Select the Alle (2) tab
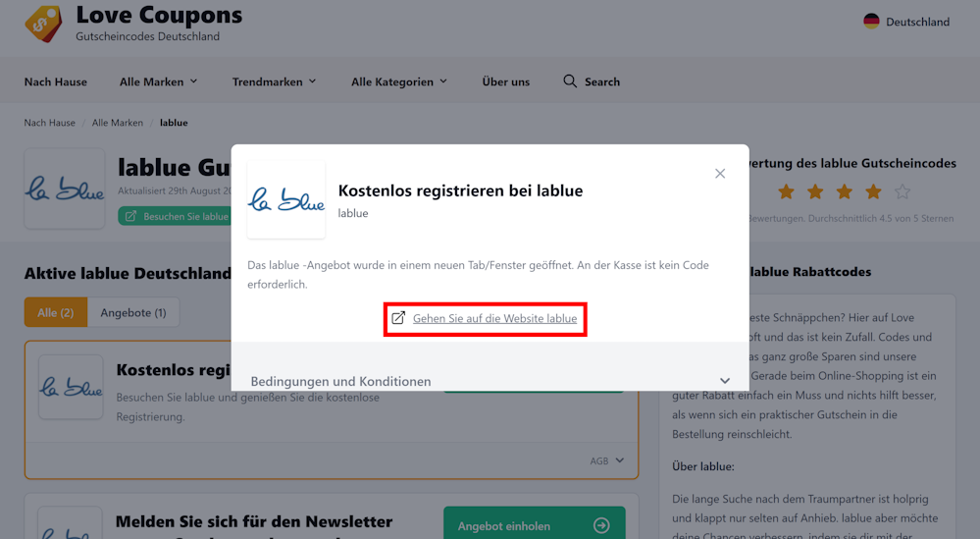980x539 pixels. point(56,312)
